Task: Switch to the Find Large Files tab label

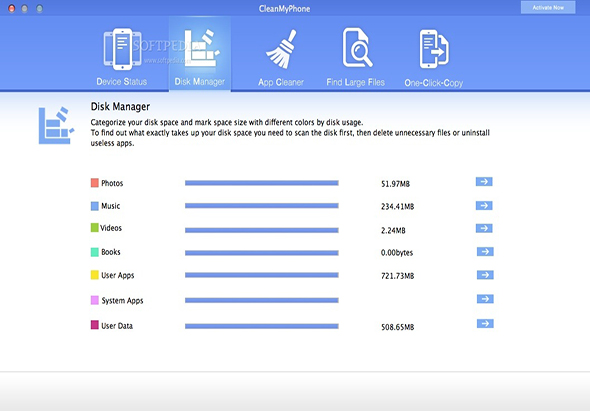Action: click(356, 82)
